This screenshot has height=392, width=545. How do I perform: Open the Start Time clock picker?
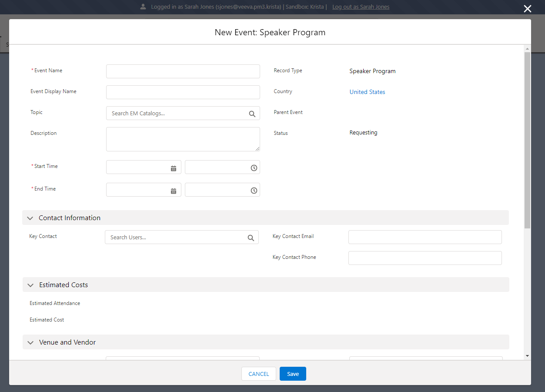click(x=254, y=168)
